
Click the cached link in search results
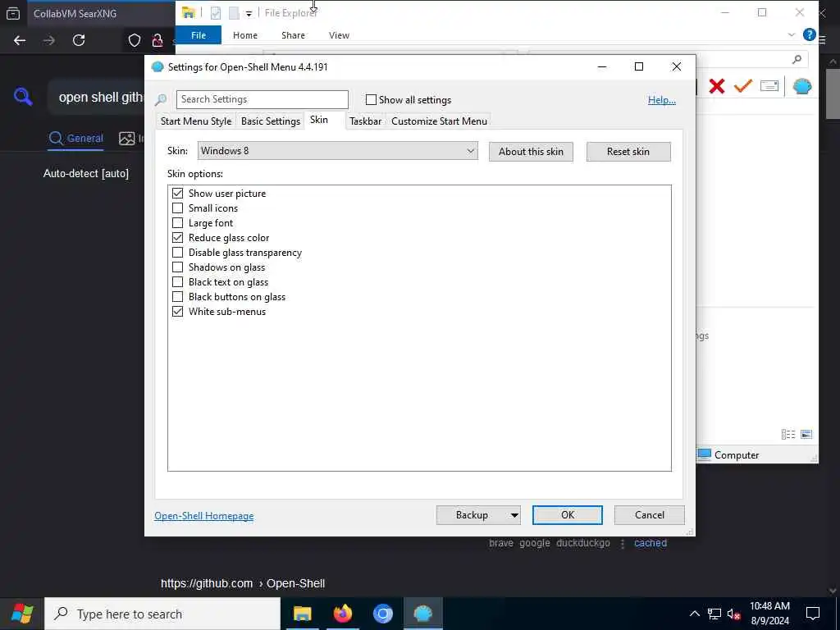coord(651,543)
